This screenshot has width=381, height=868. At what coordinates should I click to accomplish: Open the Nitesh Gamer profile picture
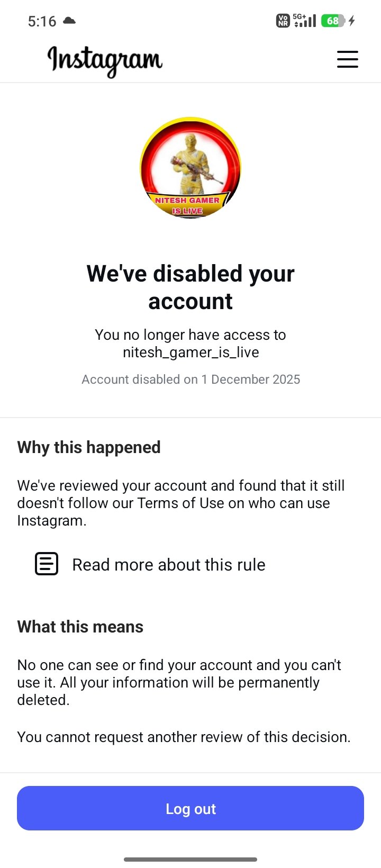[190, 167]
